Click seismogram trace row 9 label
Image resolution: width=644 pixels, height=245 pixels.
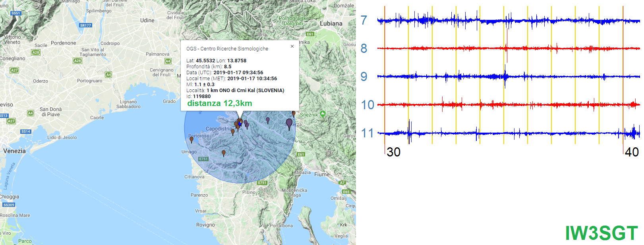pos(364,77)
